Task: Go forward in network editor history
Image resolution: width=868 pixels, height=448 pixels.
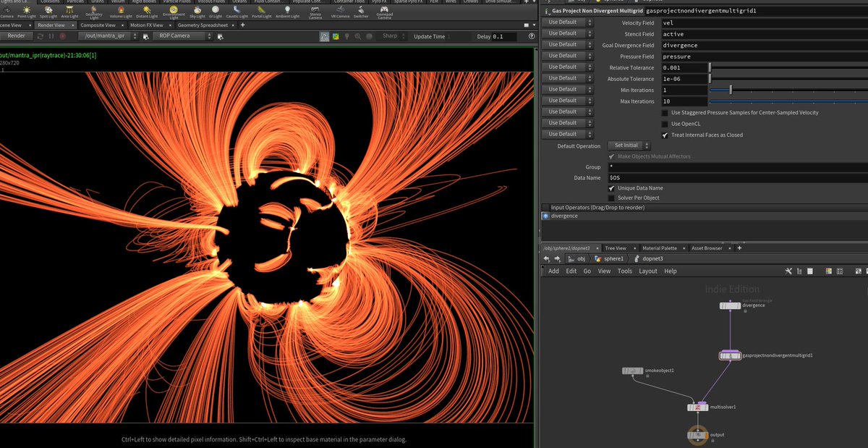Action: pos(558,258)
